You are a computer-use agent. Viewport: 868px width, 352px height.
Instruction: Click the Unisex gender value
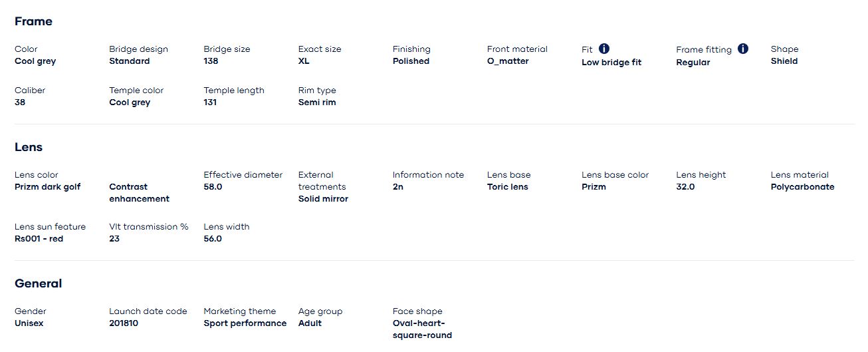click(x=30, y=323)
